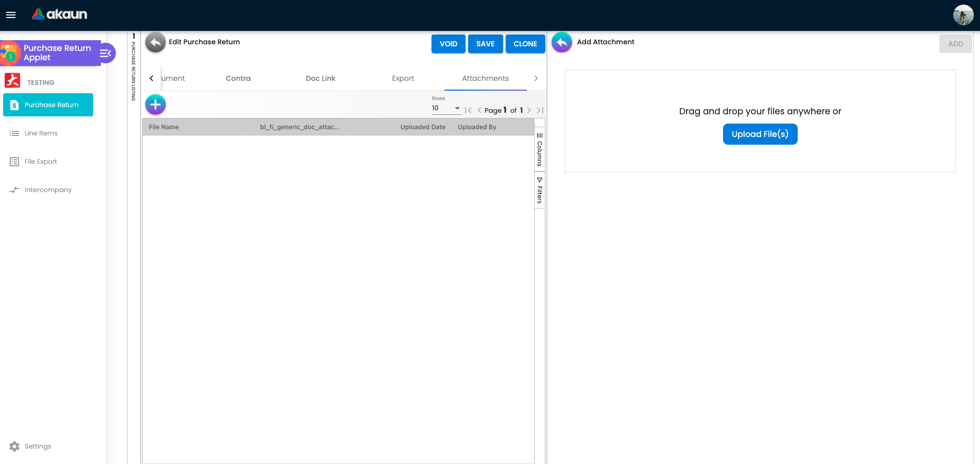Click the Upload File(s) button
980x464 pixels.
760,134
